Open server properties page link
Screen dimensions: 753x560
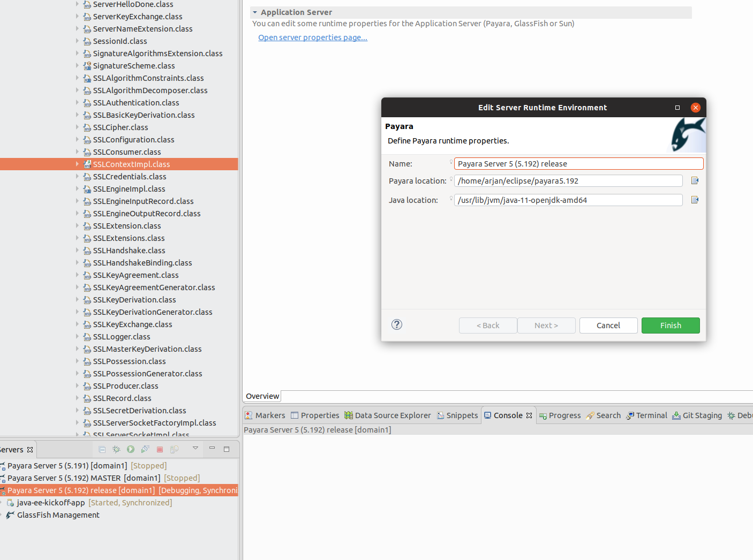[x=313, y=37]
